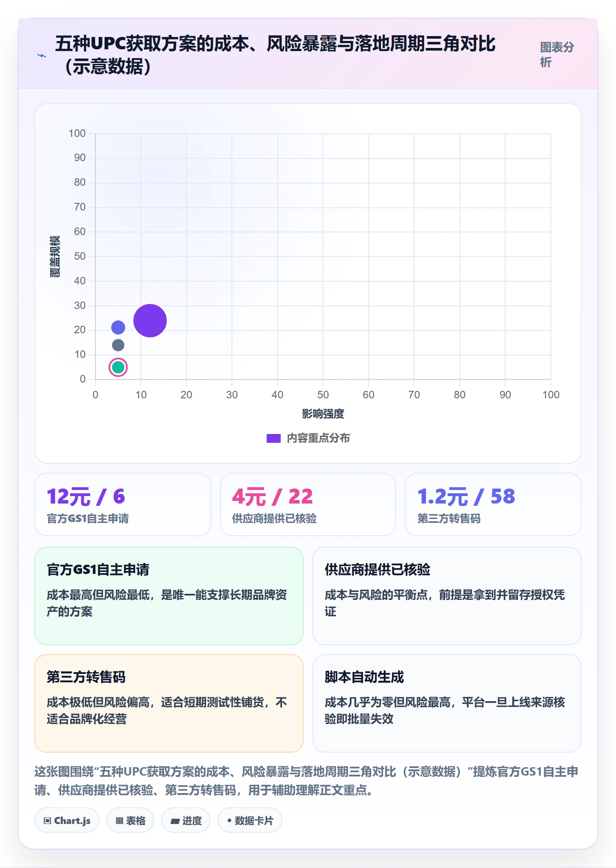Click the Chart.js tag chip
The image size is (616, 868).
point(67,820)
